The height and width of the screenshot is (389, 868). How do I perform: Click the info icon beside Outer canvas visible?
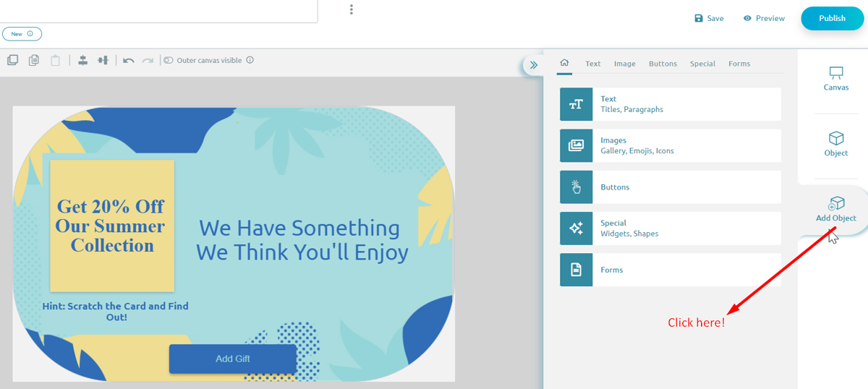(250, 61)
